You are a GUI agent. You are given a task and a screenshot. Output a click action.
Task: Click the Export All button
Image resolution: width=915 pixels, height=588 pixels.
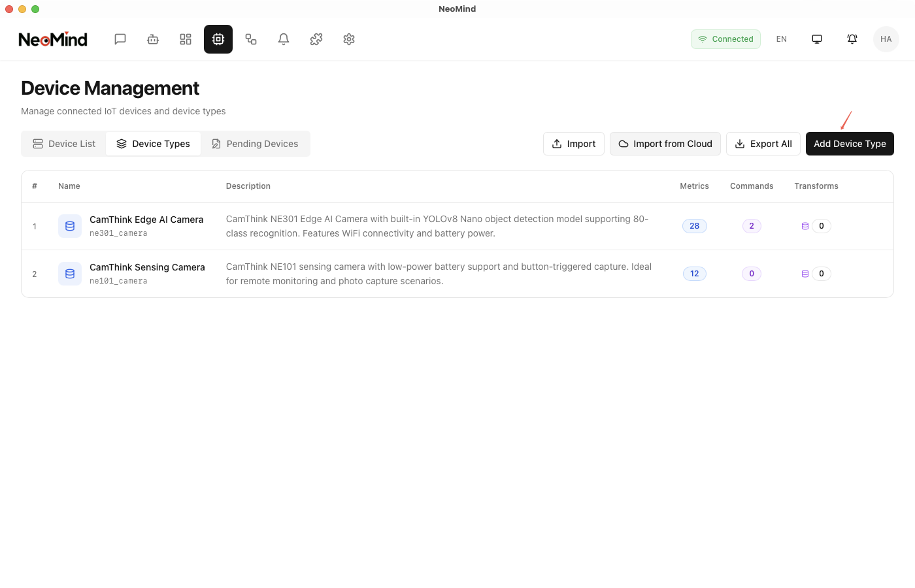point(763,144)
